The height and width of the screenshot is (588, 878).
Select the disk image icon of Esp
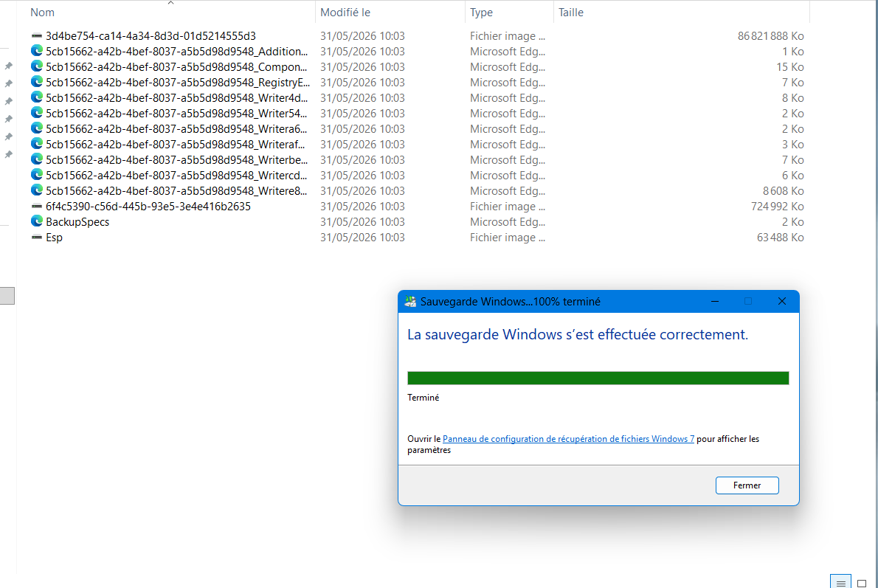(x=37, y=237)
